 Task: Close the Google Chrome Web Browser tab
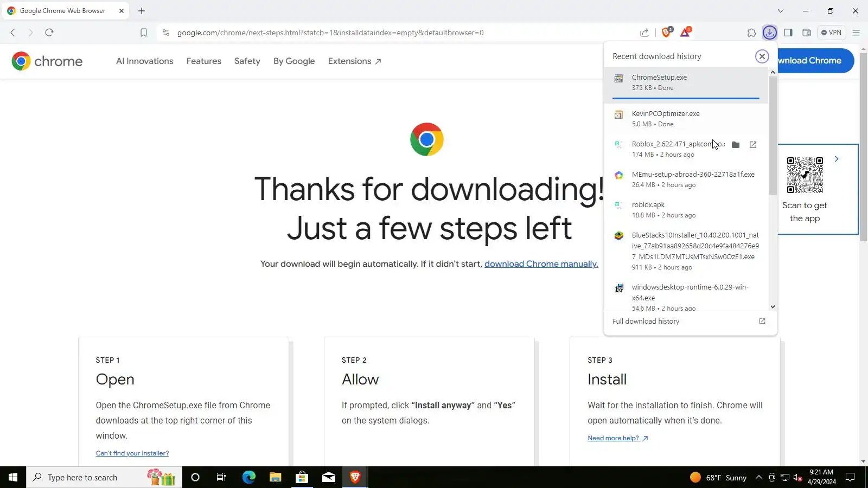(122, 11)
